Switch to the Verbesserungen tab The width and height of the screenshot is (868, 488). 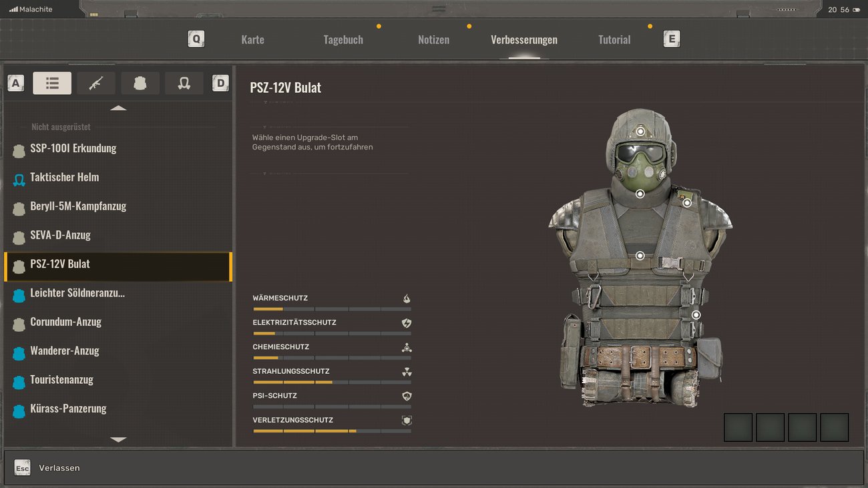pos(524,39)
